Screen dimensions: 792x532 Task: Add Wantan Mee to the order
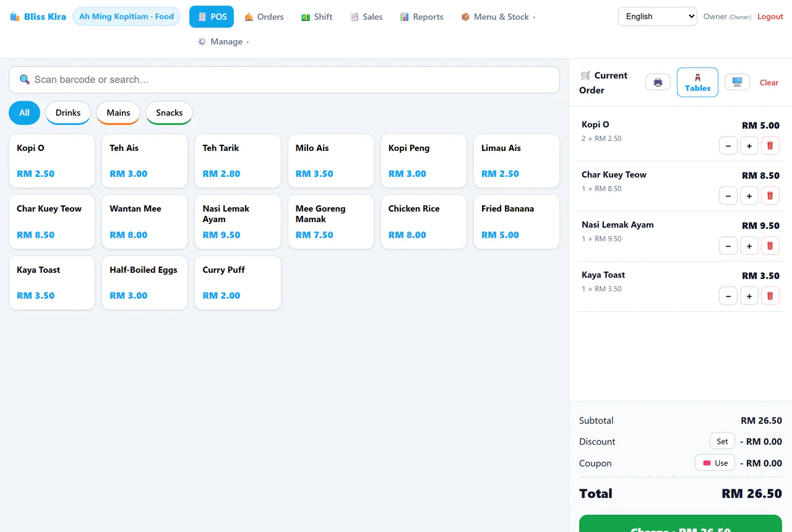(145, 222)
